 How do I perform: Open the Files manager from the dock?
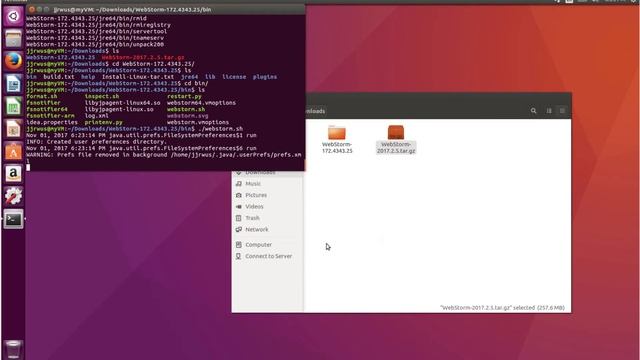pos(13,39)
